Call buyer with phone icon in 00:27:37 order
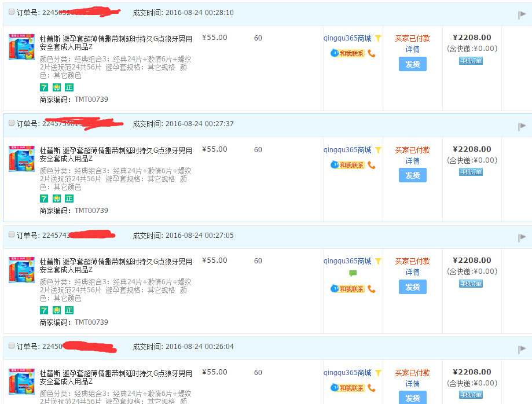The width and height of the screenshot is (532, 404). pyautogui.click(x=372, y=165)
